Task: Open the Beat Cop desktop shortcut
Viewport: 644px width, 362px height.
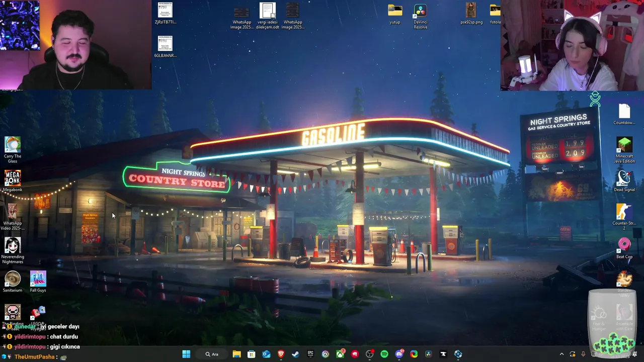Action: coord(624,248)
